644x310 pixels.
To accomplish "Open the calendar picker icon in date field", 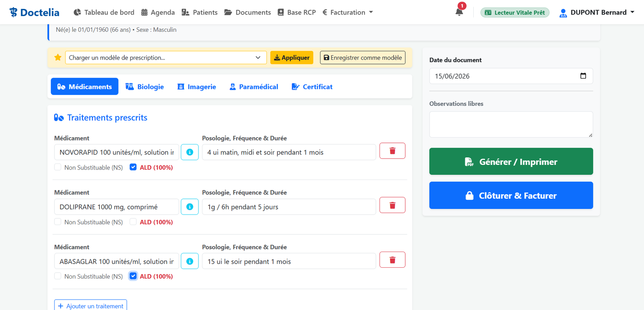I will (x=583, y=76).
